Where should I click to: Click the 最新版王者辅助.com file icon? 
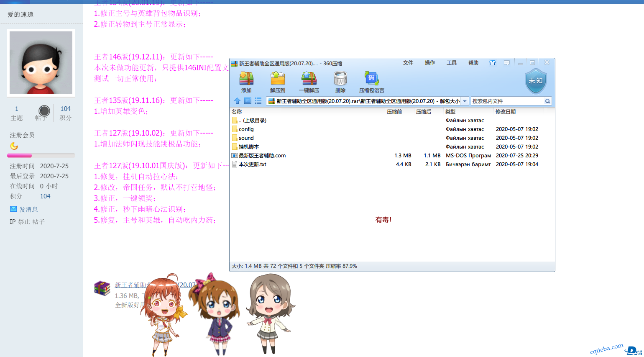[x=235, y=155]
